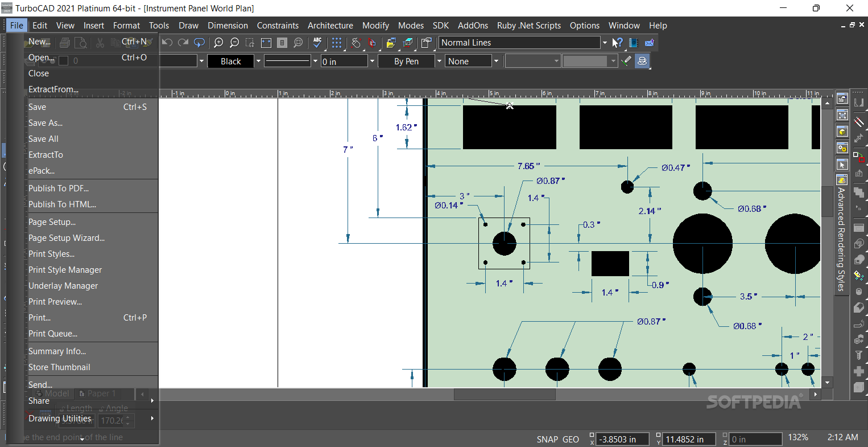
Task: Open the line pattern dropdown arrow
Action: [x=316, y=61]
